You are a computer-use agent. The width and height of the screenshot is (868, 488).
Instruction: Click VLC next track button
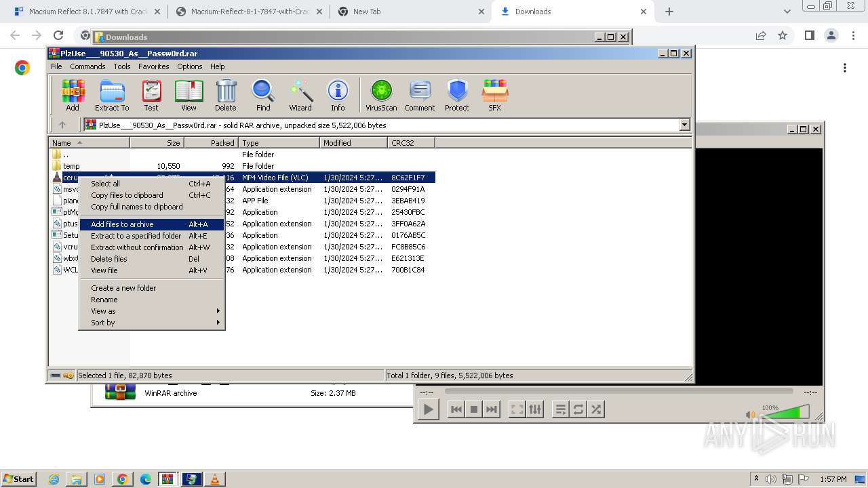[x=492, y=409]
